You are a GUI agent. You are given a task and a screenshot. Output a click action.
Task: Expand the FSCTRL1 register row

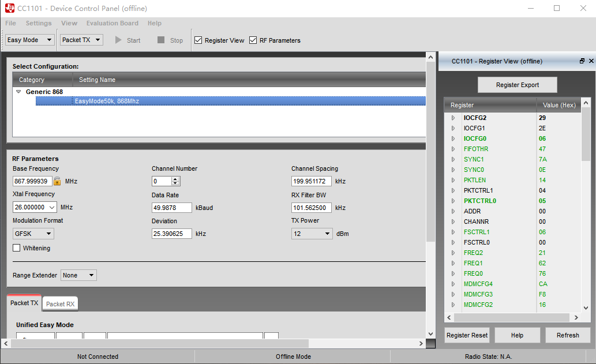pos(453,232)
